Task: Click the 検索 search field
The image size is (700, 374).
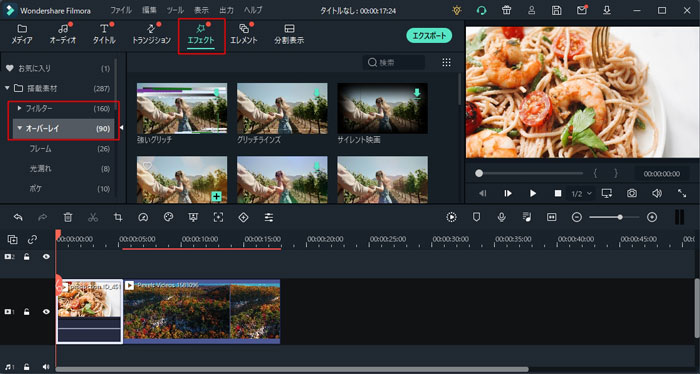Action: pyautogui.click(x=394, y=62)
